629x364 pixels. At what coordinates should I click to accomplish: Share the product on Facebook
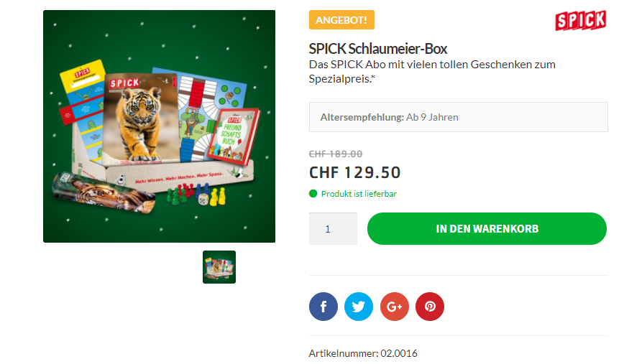coord(323,307)
